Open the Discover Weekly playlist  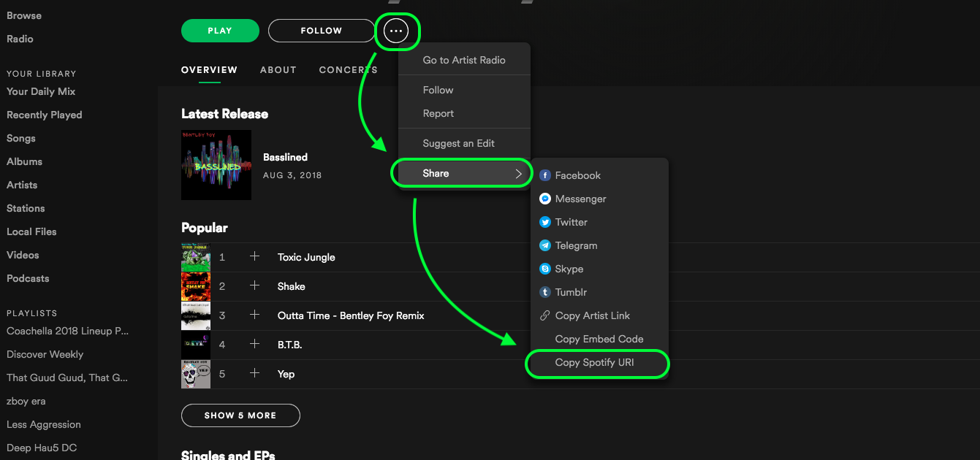[45, 354]
